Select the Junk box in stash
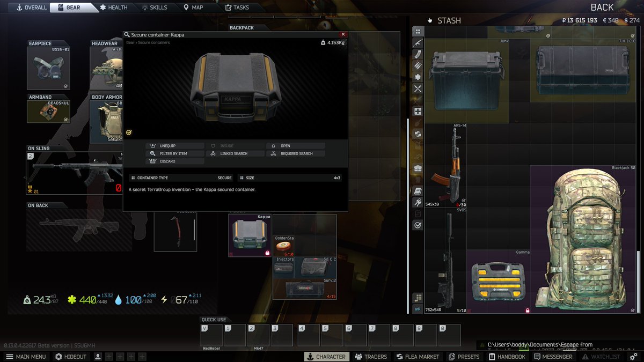Screen dimensions: 644x362 tap(466, 81)
